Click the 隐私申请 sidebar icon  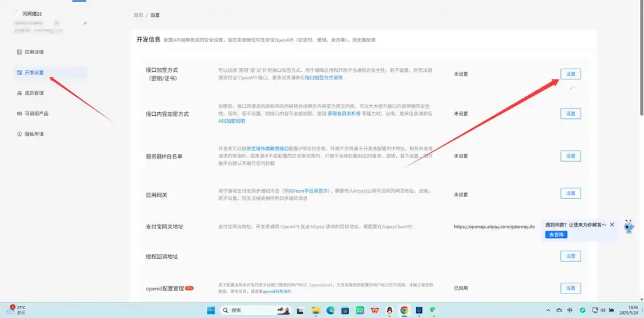pyautogui.click(x=19, y=134)
